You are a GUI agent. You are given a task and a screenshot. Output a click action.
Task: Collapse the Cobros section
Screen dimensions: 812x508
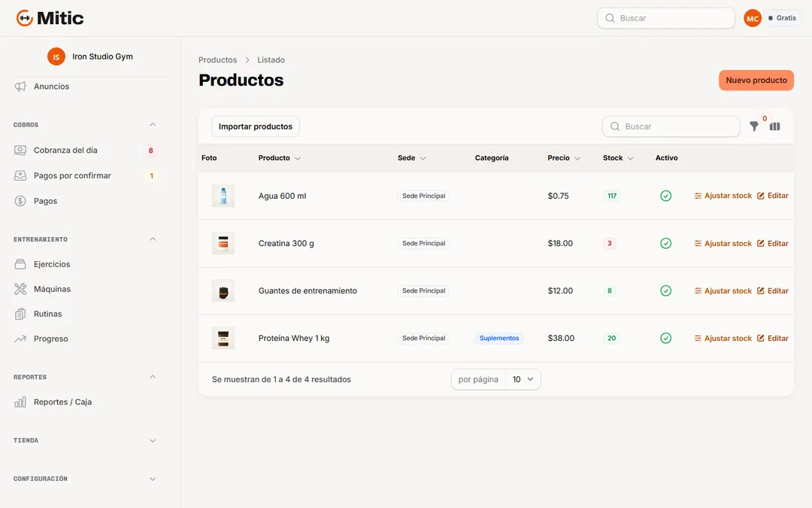point(153,125)
